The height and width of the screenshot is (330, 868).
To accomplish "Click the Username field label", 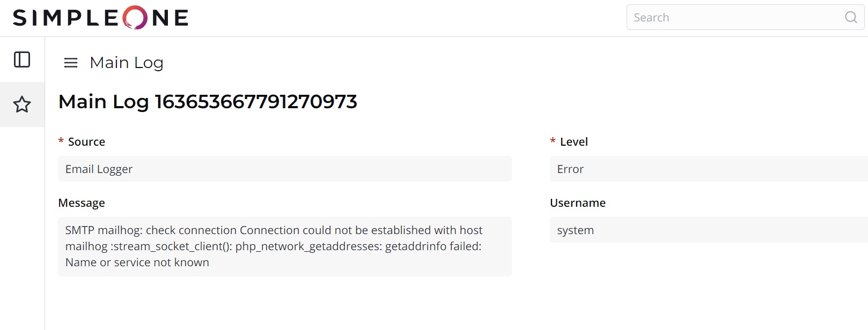I will [x=578, y=203].
